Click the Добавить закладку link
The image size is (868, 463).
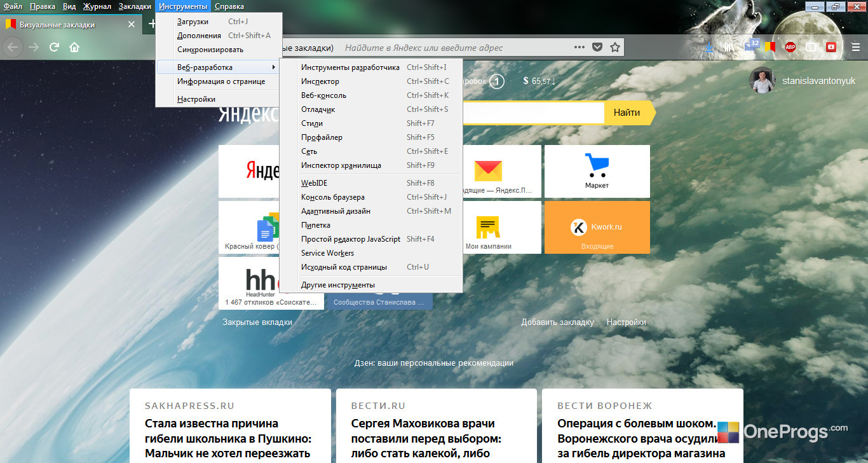click(557, 322)
